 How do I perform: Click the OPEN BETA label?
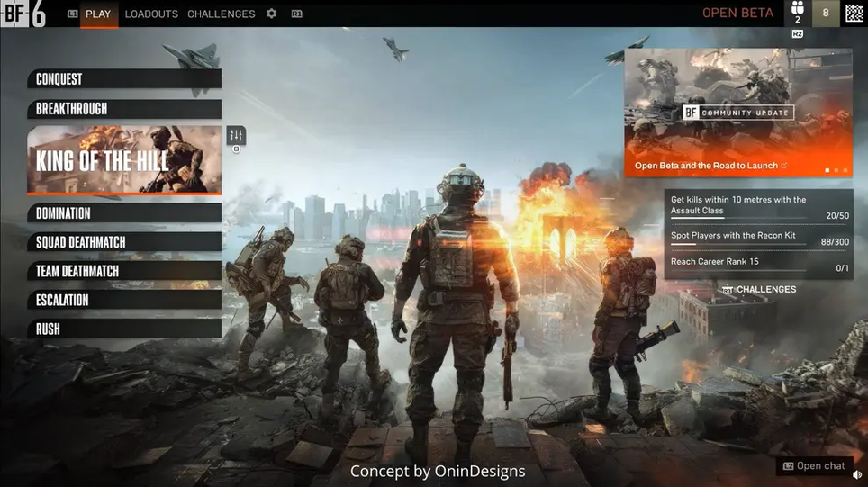tap(738, 13)
